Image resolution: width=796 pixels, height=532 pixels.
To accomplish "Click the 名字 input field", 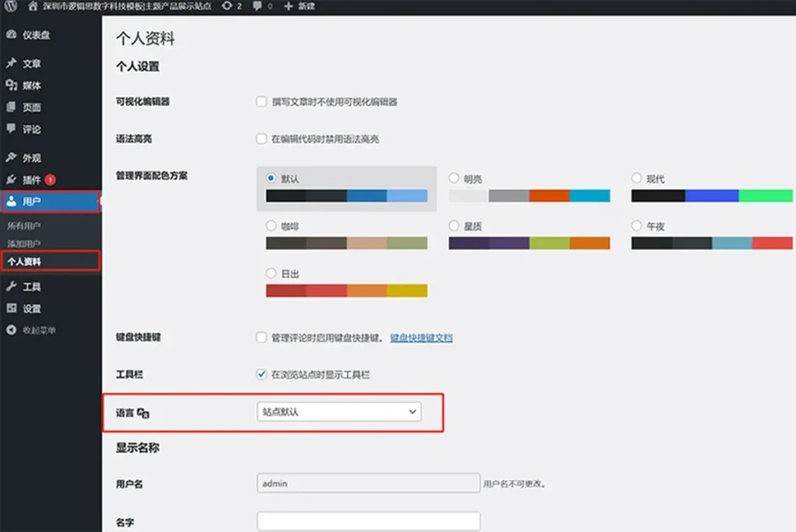I will [x=368, y=520].
